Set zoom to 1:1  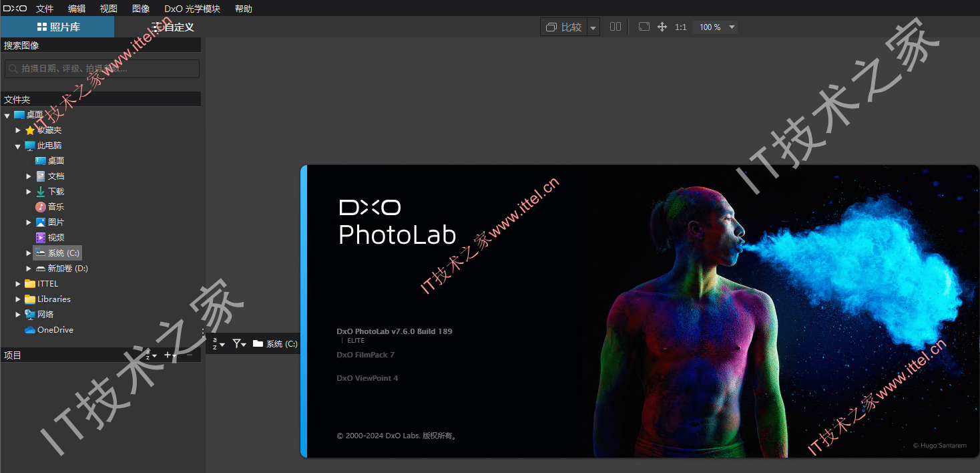681,27
